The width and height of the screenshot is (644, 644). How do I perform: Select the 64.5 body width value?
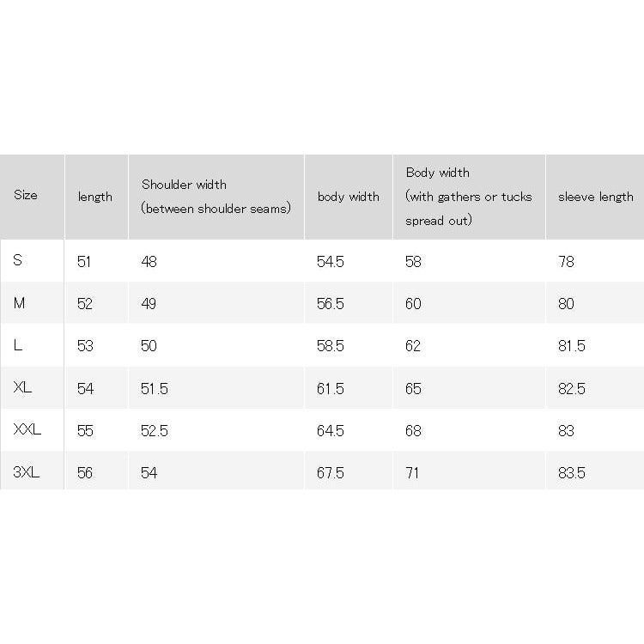coord(331,431)
